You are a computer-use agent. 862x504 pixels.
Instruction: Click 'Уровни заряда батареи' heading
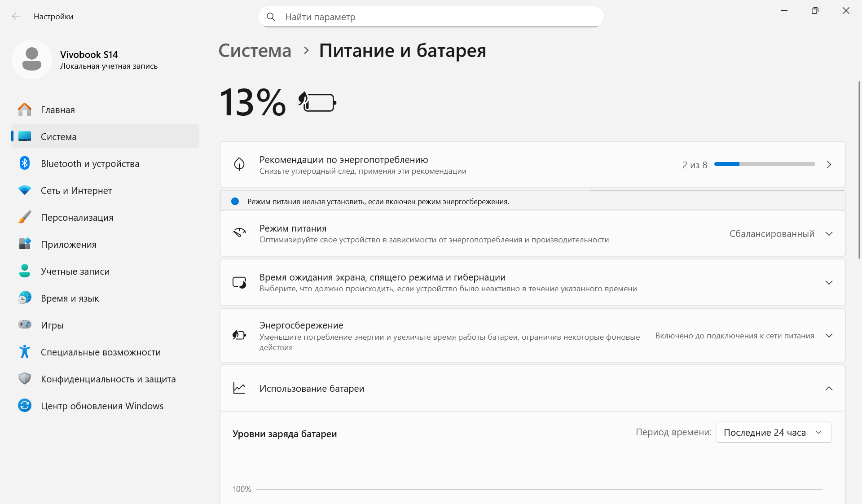[285, 434]
